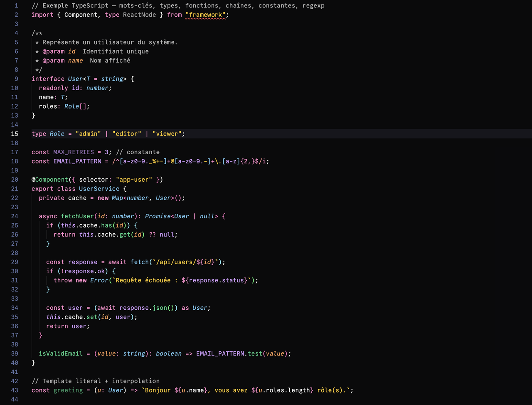Click line number 1 in the gutter

tap(16, 5)
